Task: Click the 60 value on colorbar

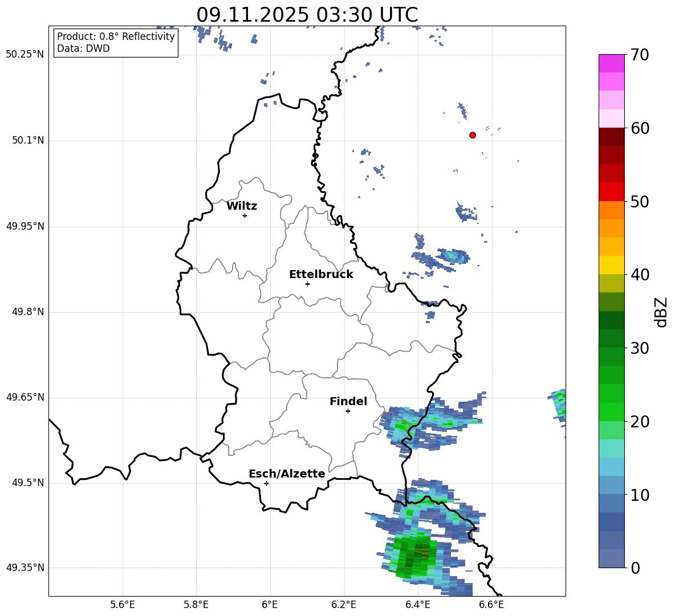Action: click(640, 128)
